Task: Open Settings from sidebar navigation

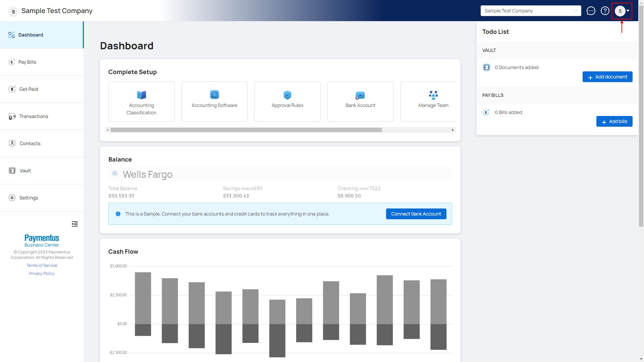Action: 29,198
